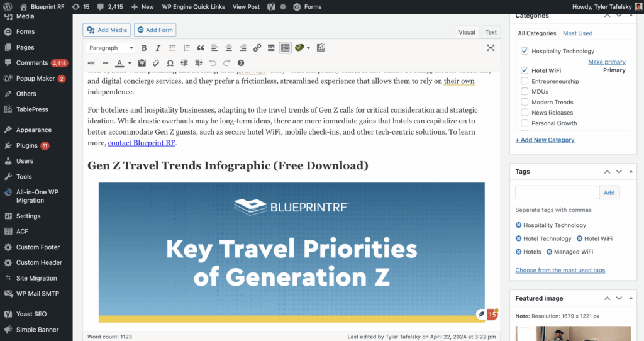Click the tags input field

pos(556,193)
